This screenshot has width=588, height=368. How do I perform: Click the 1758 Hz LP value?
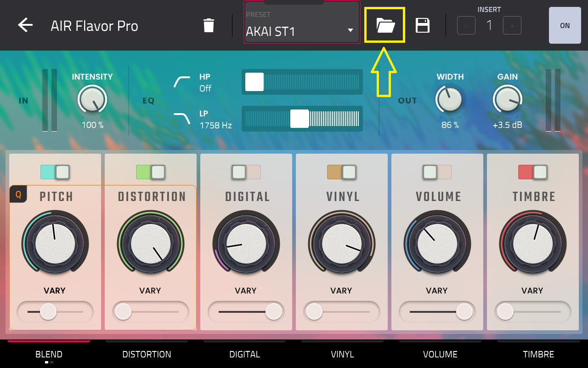[215, 125]
